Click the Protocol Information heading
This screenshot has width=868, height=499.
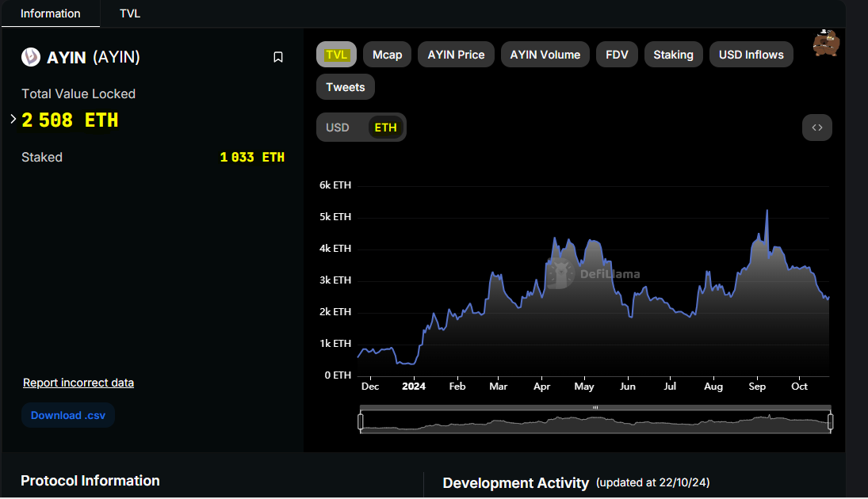[x=90, y=480]
